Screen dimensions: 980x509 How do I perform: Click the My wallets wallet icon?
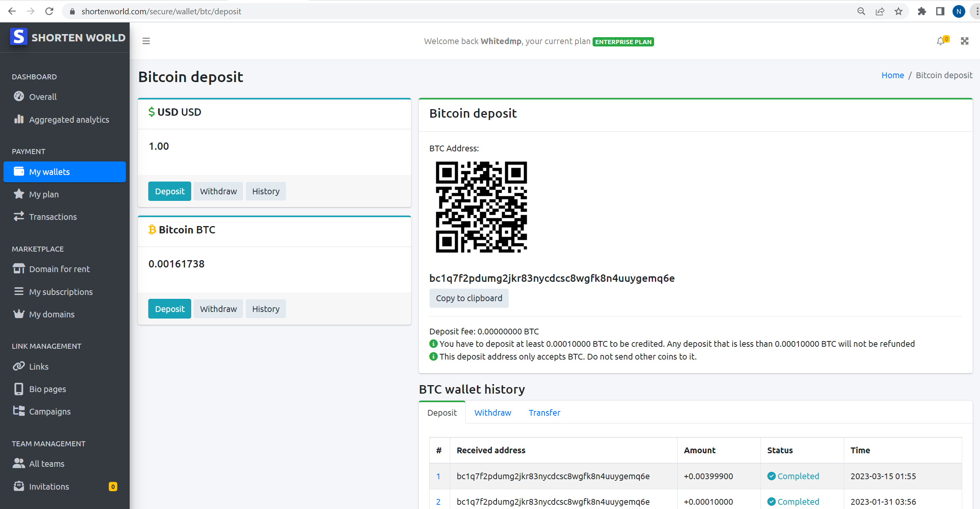19,171
